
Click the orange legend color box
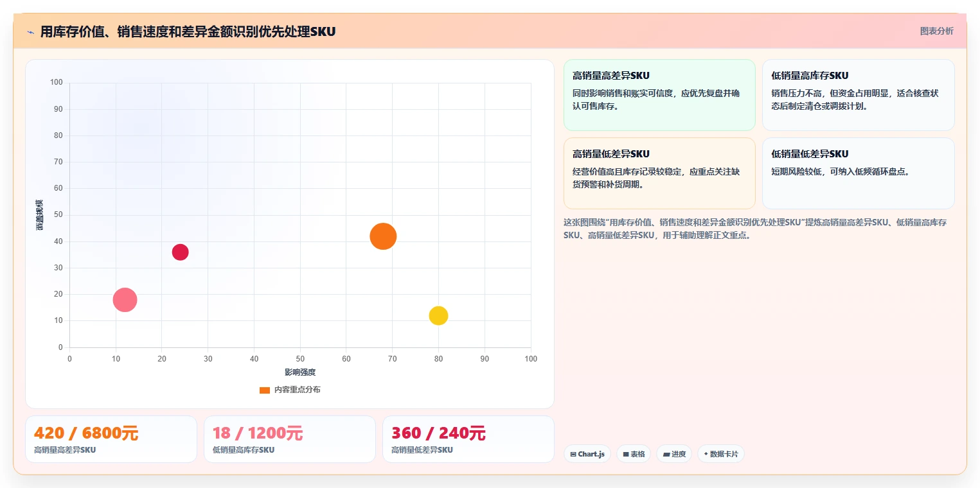[265, 390]
